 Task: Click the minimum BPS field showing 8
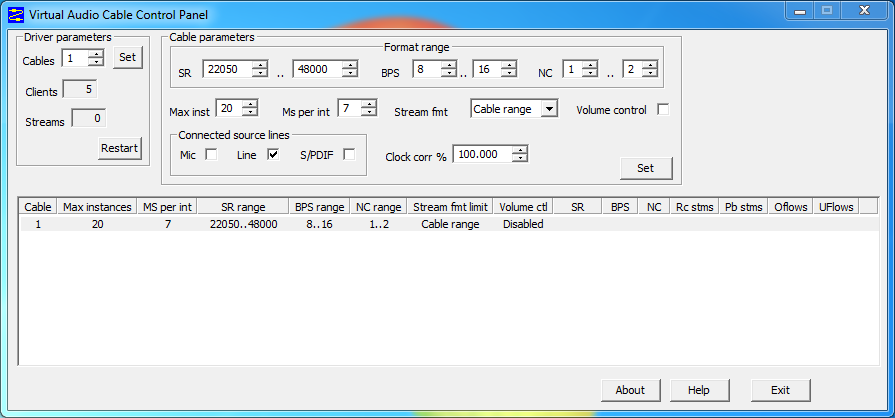pos(428,69)
